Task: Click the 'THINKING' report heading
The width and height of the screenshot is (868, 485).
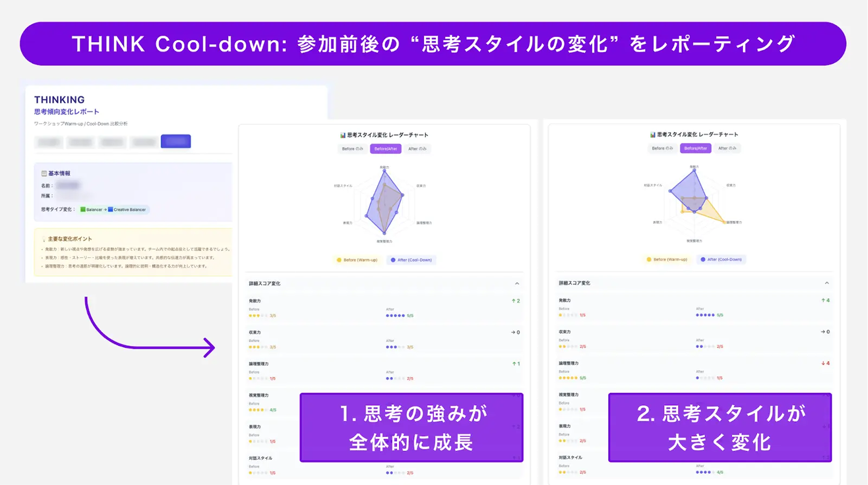Action: [60, 100]
